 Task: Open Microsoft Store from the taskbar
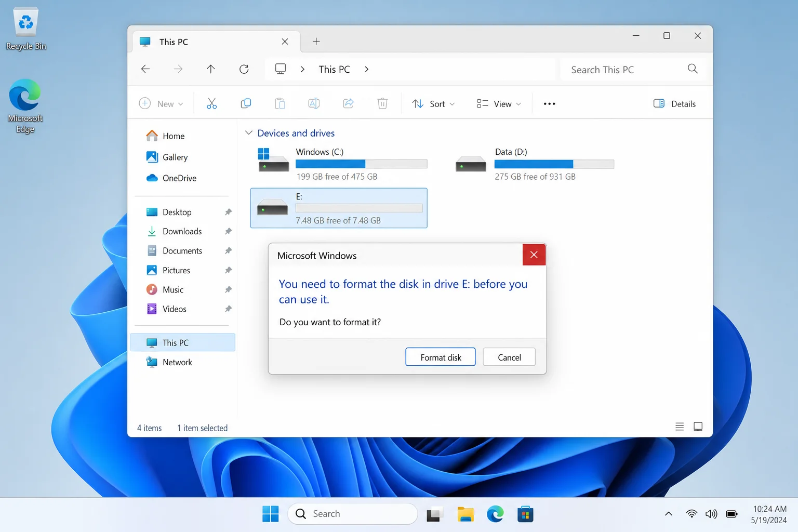coord(525,514)
